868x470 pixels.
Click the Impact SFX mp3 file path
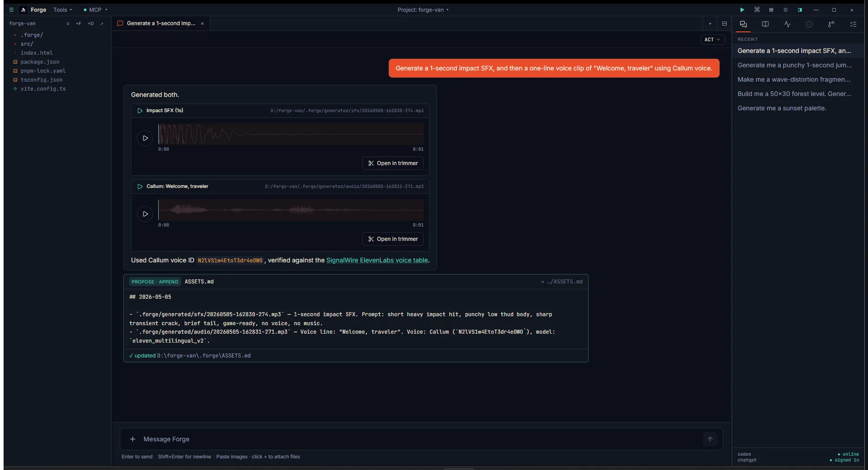point(347,111)
